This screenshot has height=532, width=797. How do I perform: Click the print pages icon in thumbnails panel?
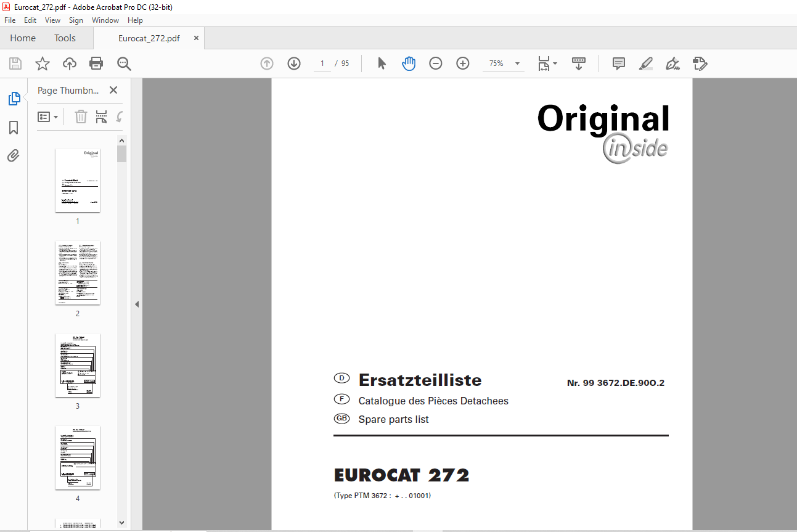pyautogui.click(x=102, y=117)
